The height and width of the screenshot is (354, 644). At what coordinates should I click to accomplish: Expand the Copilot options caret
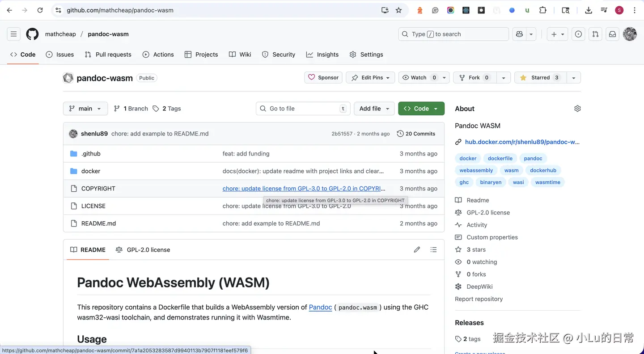click(531, 34)
